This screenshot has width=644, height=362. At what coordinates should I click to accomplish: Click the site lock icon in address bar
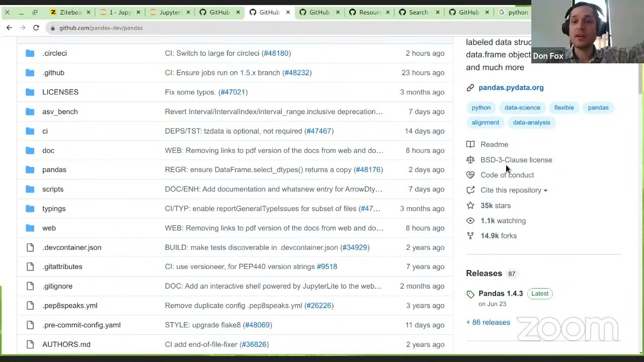coord(53,28)
